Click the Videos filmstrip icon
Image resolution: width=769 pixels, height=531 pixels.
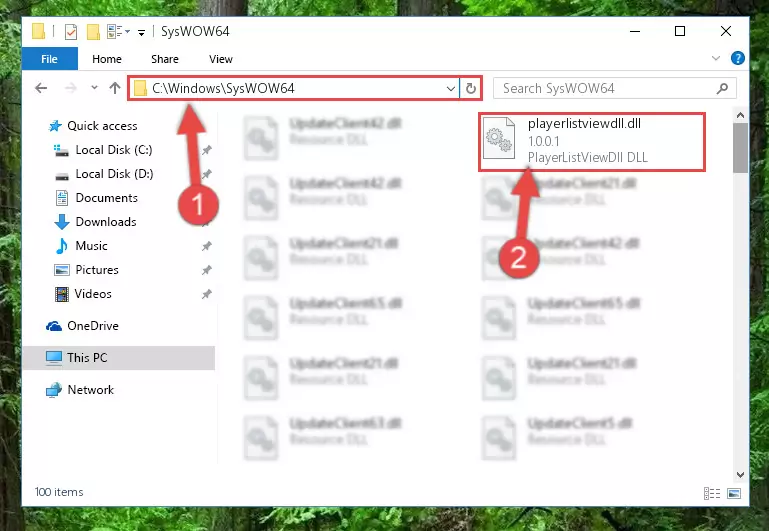[x=62, y=294]
